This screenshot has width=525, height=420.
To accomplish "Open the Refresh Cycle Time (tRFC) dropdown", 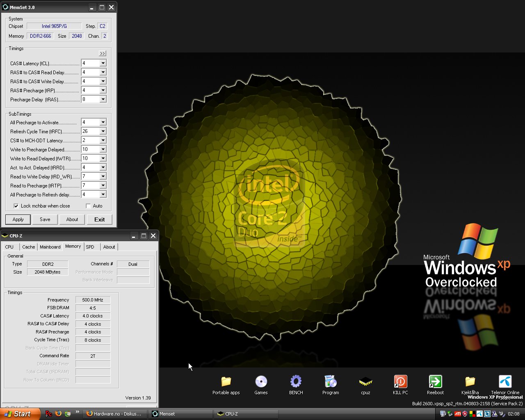I will 103,131.
